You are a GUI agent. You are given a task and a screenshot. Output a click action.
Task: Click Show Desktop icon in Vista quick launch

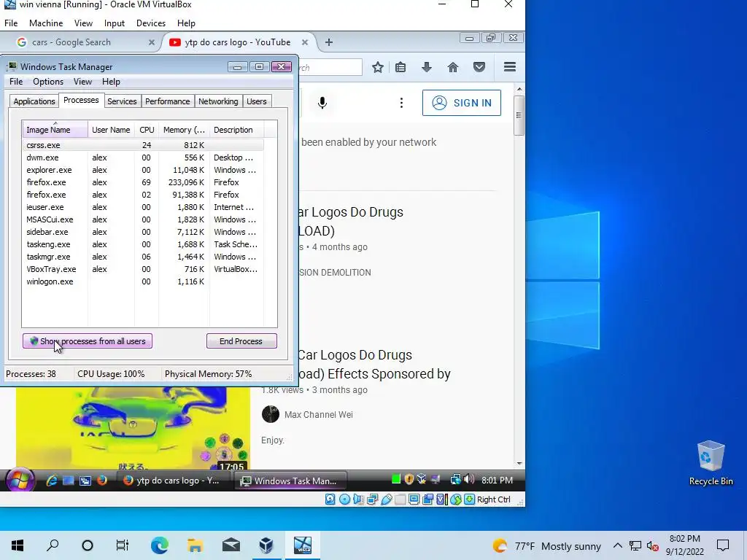click(x=69, y=481)
